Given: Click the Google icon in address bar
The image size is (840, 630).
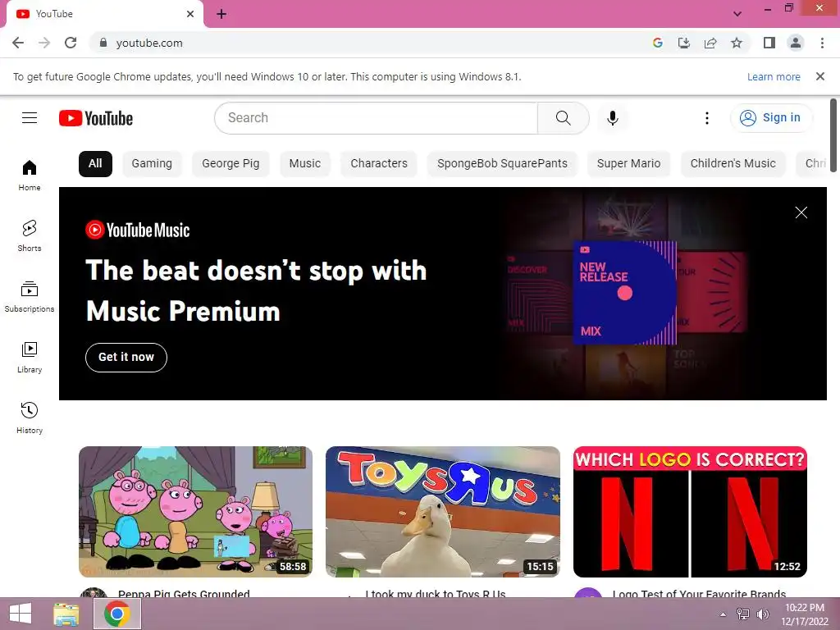Looking at the screenshot, I should (x=657, y=43).
